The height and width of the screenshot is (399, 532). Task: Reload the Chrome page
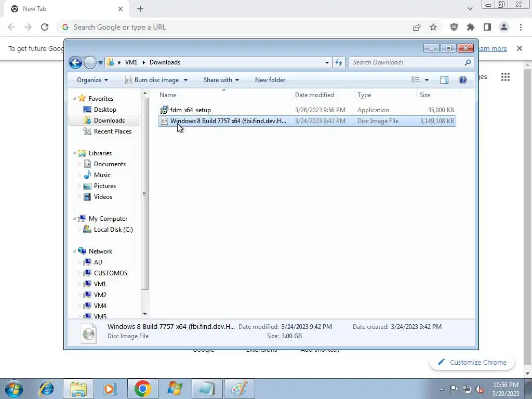pyautogui.click(x=45, y=27)
